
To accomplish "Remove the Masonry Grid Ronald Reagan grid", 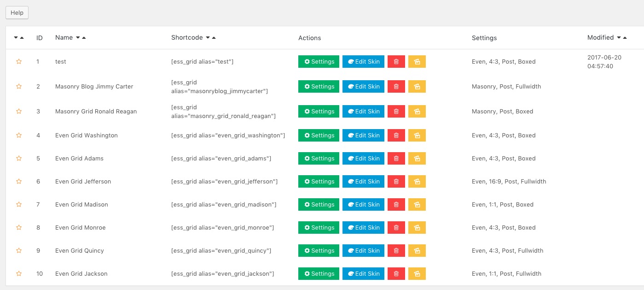I will pyautogui.click(x=396, y=112).
